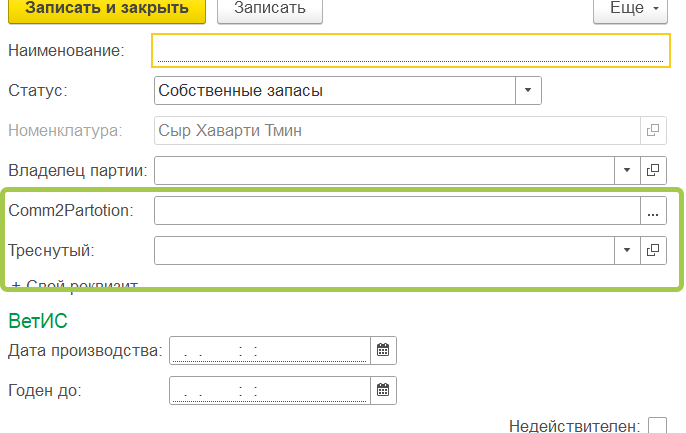
Task: Toggle the Недействителен checkbox
Action: pyautogui.click(x=657, y=426)
